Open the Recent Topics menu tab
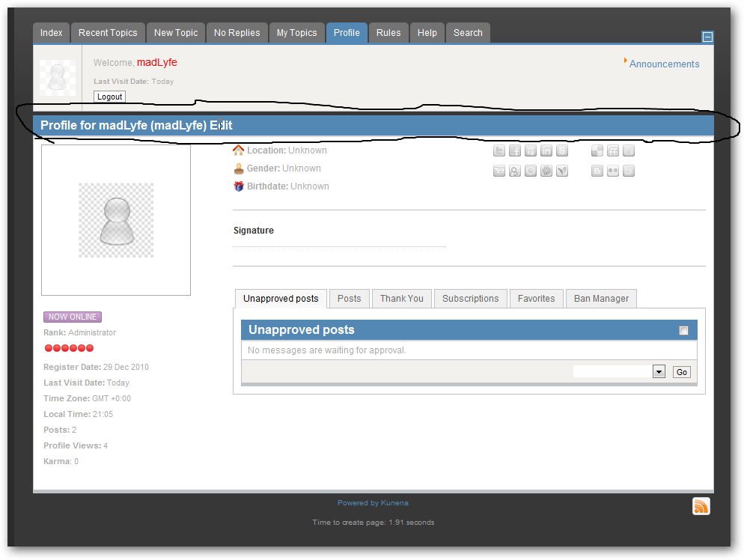744x560 pixels. coord(108,33)
